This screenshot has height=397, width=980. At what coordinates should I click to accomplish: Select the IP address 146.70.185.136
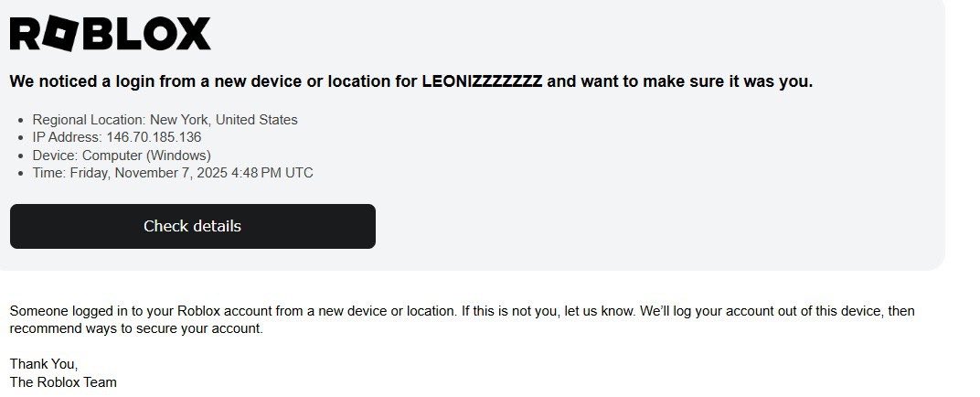154,137
